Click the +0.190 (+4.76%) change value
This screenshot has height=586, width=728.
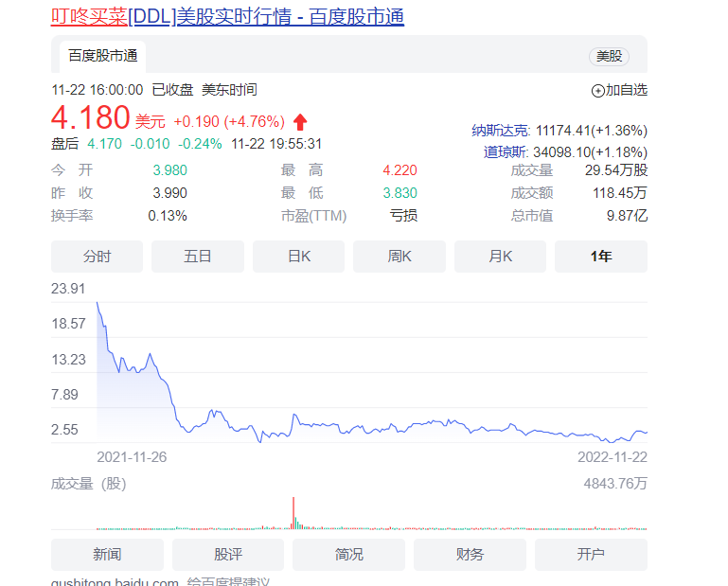229,122
